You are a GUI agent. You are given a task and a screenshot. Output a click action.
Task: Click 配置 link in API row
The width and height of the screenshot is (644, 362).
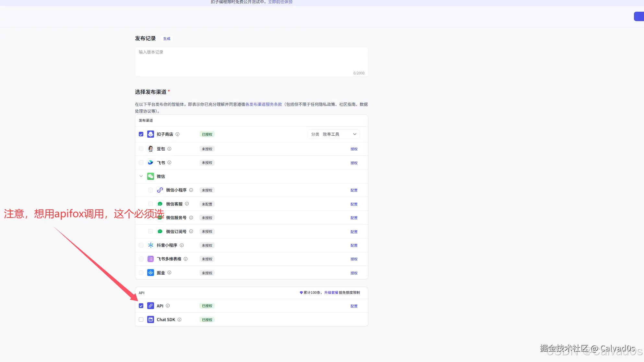(354, 306)
